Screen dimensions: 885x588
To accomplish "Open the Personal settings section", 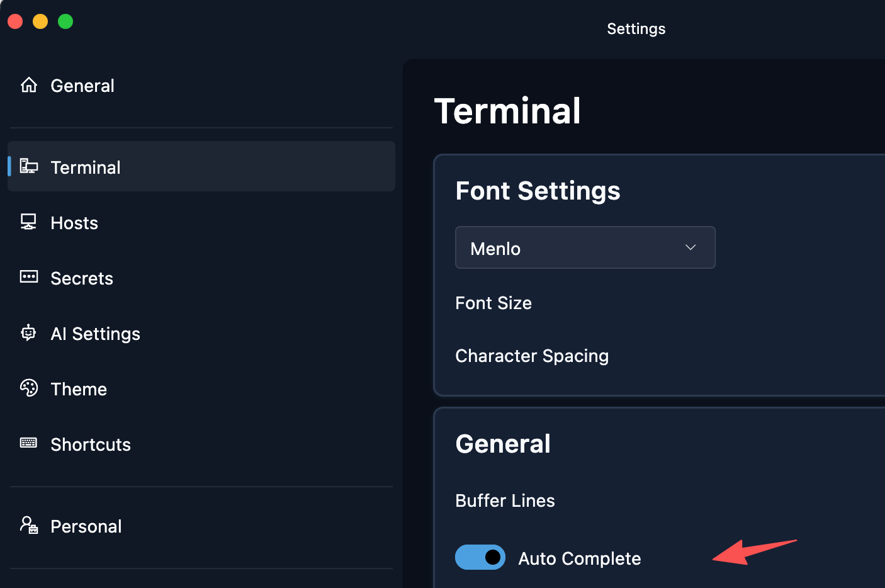I will tap(201, 526).
